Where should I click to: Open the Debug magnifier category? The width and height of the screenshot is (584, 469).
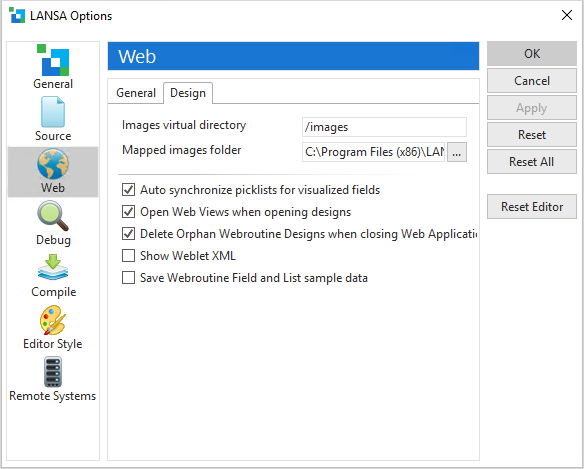pyautogui.click(x=53, y=216)
